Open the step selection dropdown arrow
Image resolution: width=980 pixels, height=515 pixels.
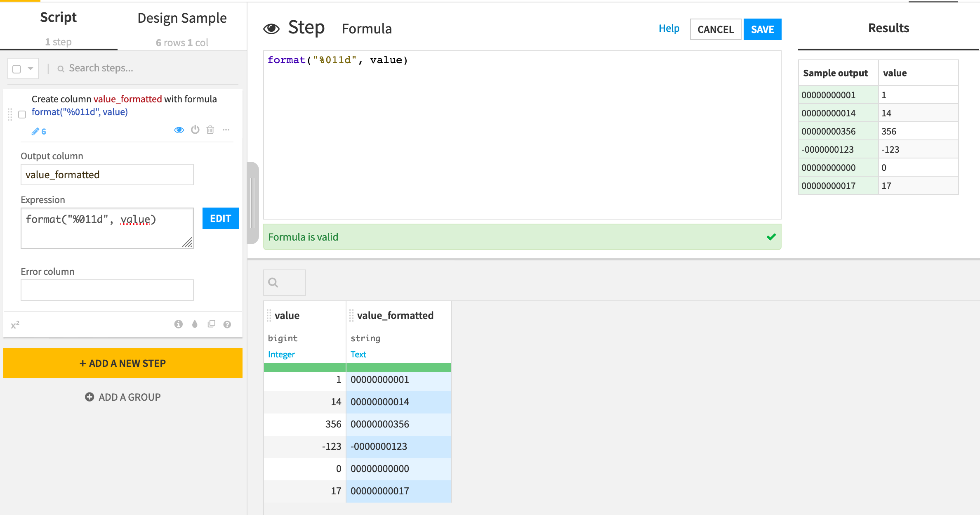tap(31, 69)
